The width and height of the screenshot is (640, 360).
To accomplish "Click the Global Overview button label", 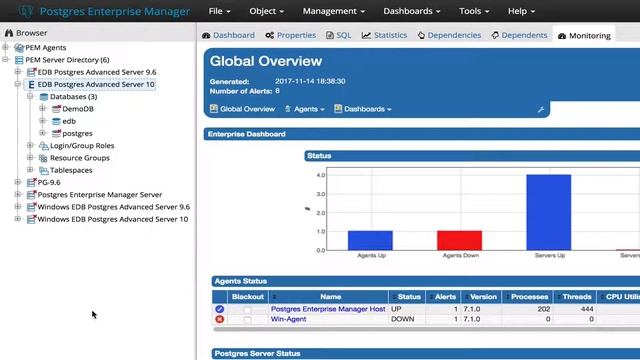I will coord(247,109).
